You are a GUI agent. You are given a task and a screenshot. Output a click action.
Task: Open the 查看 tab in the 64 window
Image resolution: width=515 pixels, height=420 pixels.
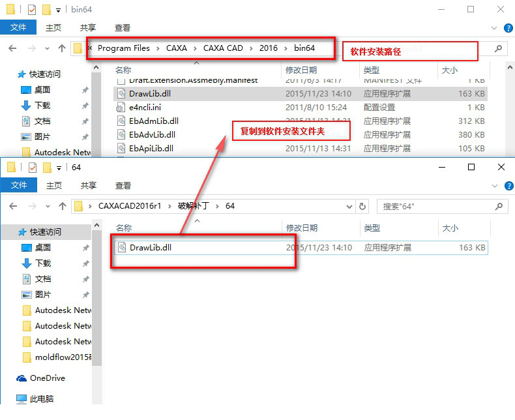[x=123, y=185]
